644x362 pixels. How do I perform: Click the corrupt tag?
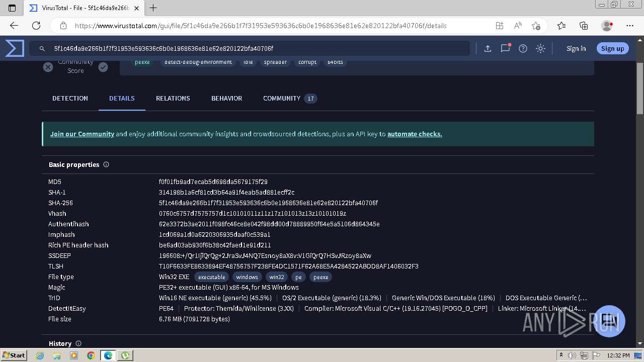(307, 62)
